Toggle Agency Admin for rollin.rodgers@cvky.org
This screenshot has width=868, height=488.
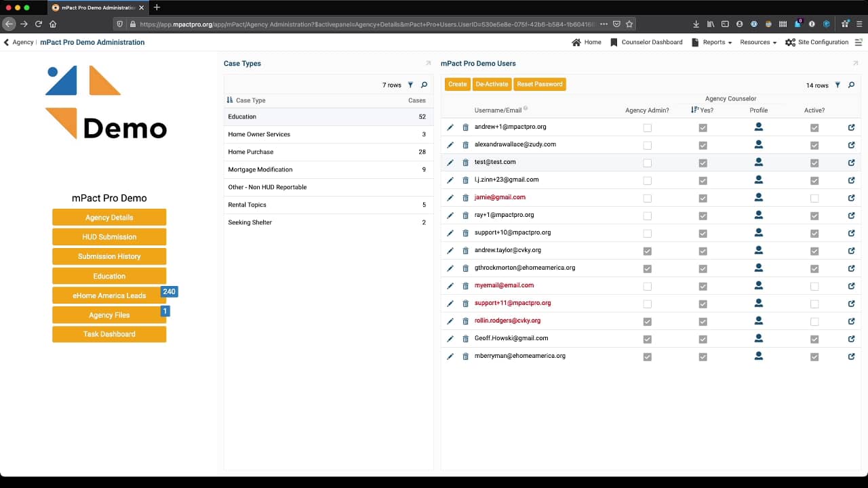point(648,321)
